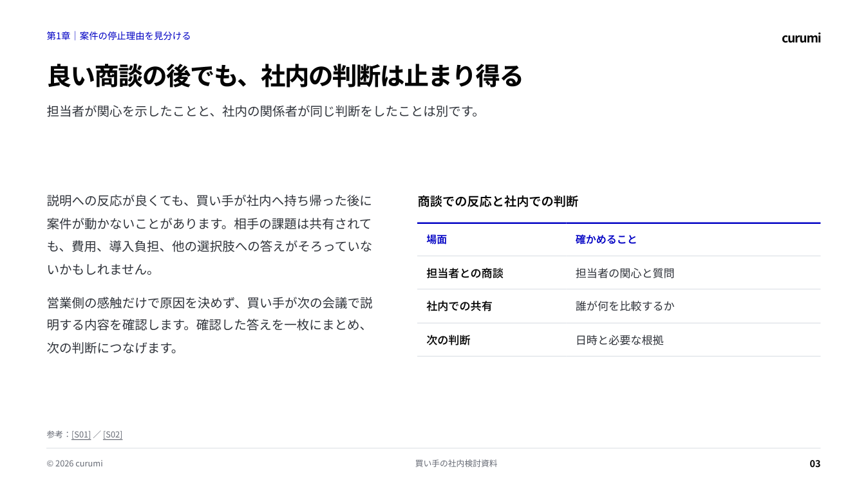Click the table title 商談での反応と社内での判断

tap(498, 201)
